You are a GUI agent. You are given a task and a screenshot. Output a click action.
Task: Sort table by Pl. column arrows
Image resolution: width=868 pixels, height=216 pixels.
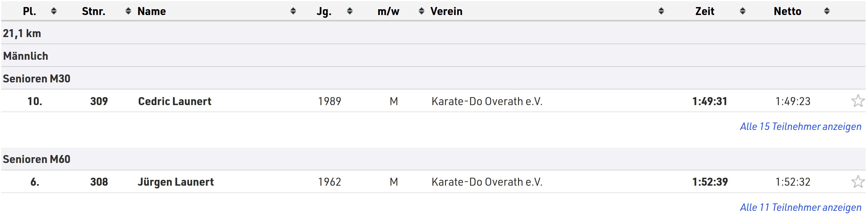click(x=54, y=11)
